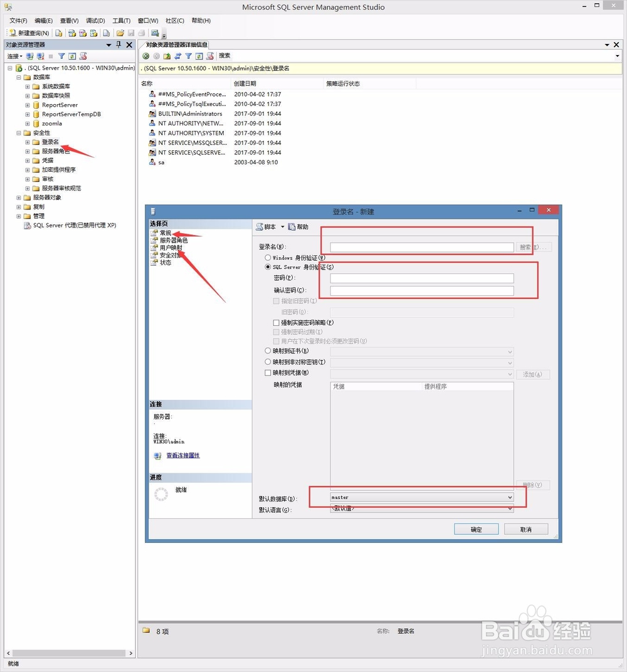Select Windows 身份验证 radio button
The width and height of the screenshot is (627, 672).
268,258
